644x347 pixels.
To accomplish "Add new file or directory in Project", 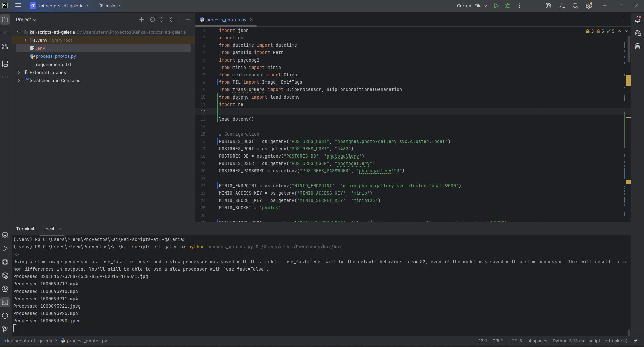I will [142, 20].
